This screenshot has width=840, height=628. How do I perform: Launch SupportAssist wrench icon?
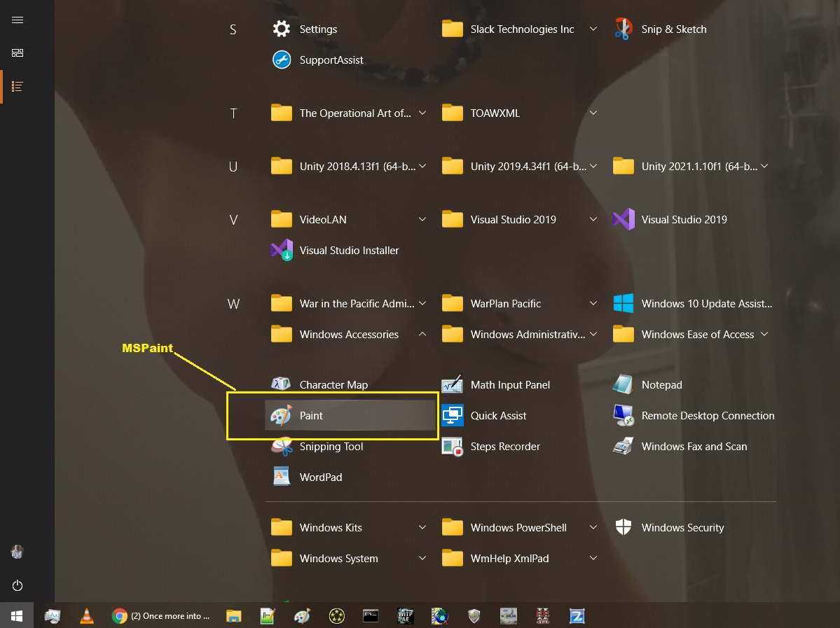point(281,60)
